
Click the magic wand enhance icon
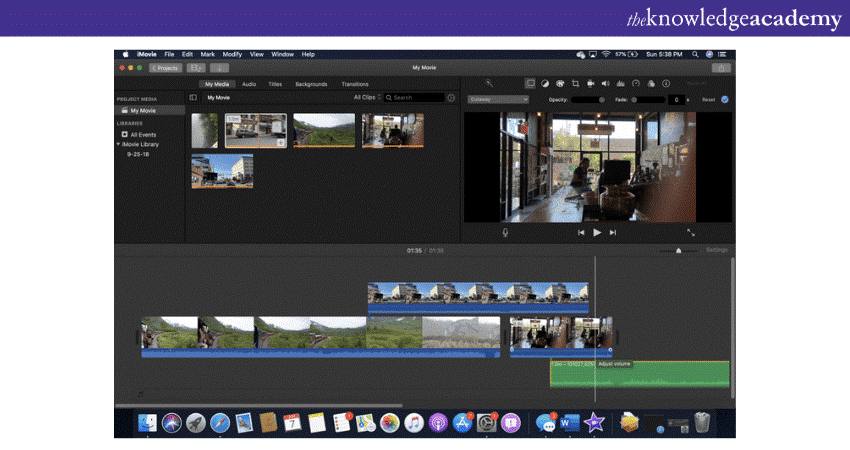click(x=489, y=84)
